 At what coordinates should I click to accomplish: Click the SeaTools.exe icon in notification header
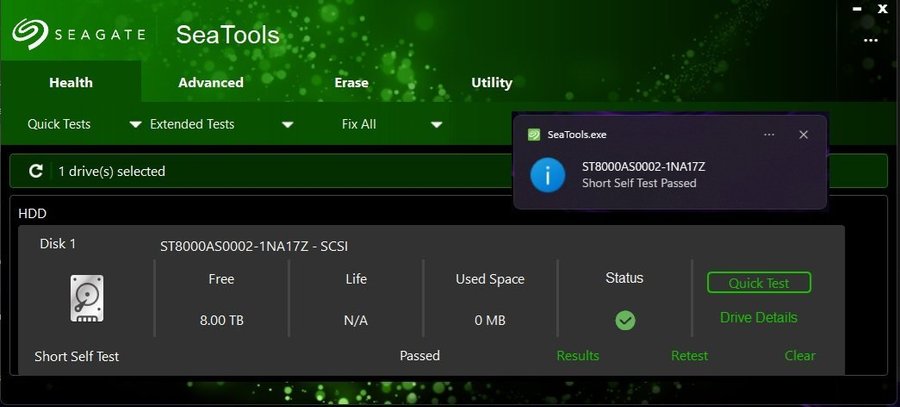535,134
